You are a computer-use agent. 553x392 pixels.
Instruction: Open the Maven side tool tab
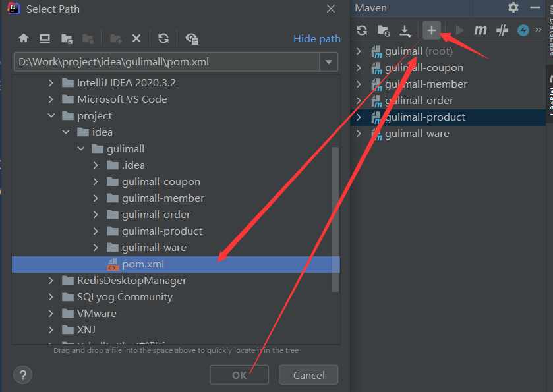[550, 94]
